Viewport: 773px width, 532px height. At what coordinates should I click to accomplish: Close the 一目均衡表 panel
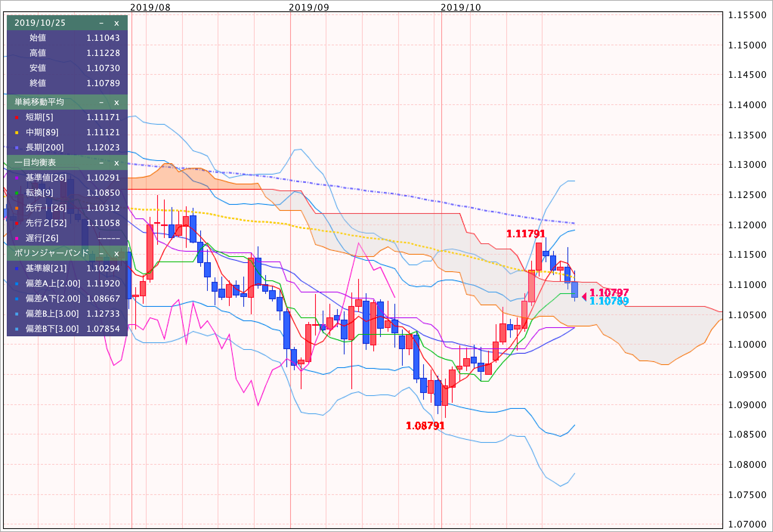pyautogui.click(x=116, y=163)
